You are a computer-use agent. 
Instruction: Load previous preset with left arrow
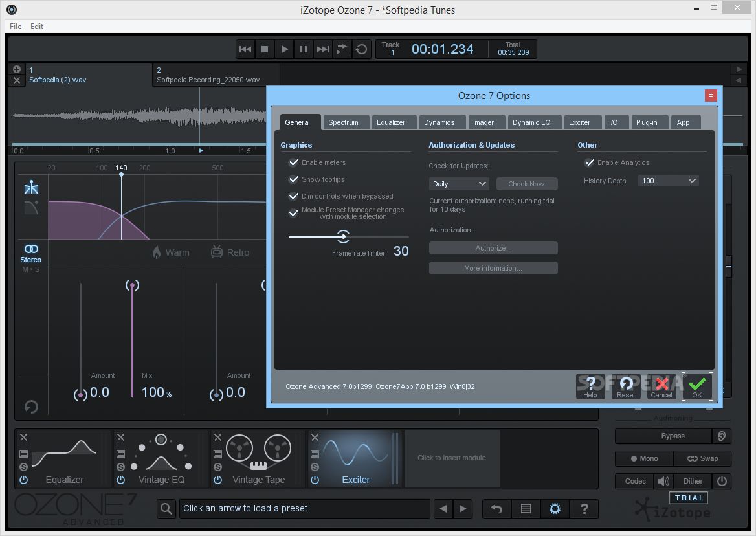click(443, 509)
